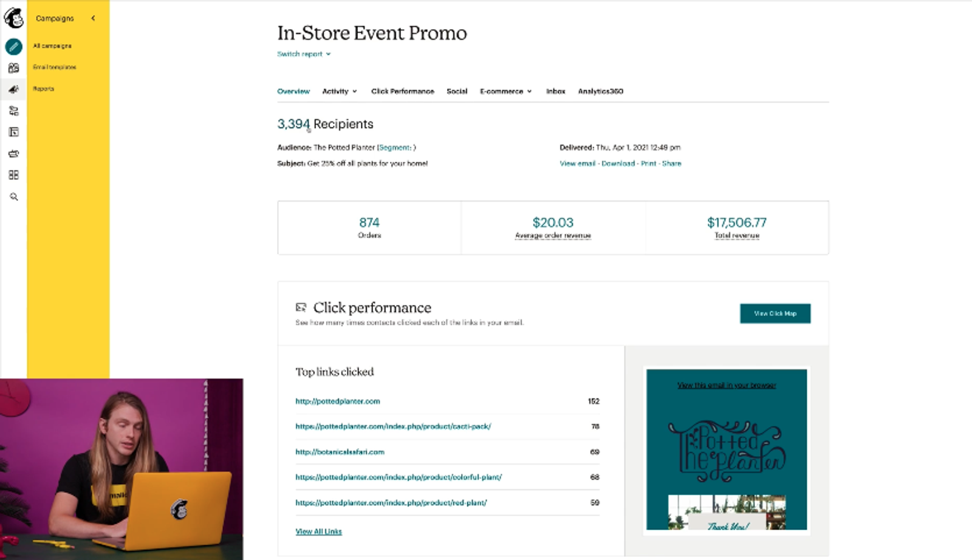Click the Content Studio sidebar icon
Image resolution: width=972 pixels, height=560 pixels.
tap(13, 154)
